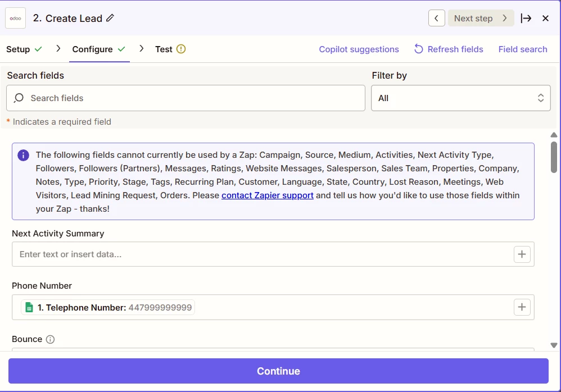Click the Odoo app logo icon

(x=15, y=18)
